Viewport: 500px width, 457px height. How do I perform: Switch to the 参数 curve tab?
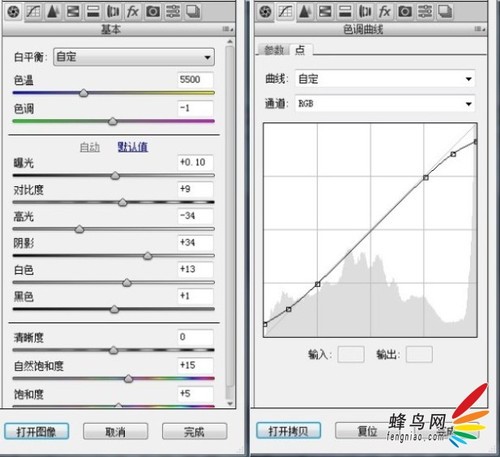click(x=273, y=50)
